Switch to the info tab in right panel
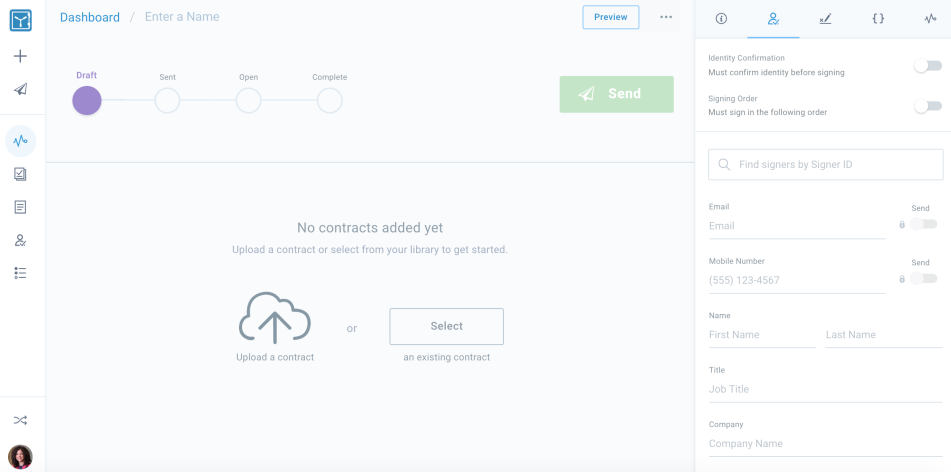This screenshot has width=951, height=472. (x=721, y=19)
